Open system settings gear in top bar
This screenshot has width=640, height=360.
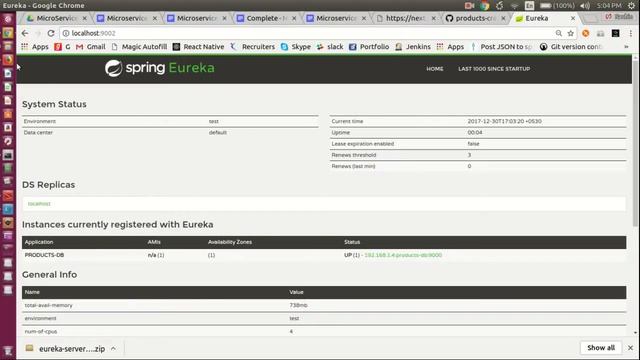click(x=631, y=6)
